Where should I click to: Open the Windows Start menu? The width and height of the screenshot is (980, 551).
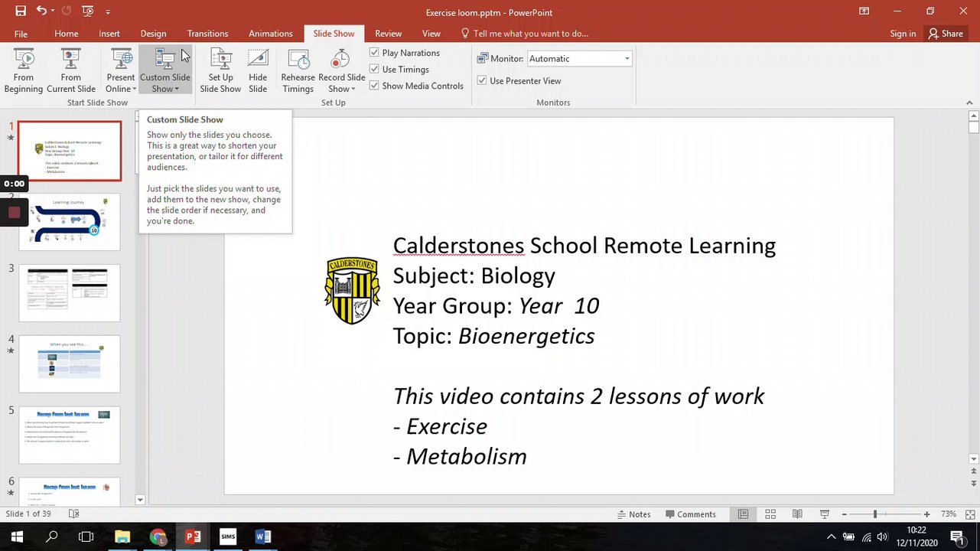click(17, 536)
